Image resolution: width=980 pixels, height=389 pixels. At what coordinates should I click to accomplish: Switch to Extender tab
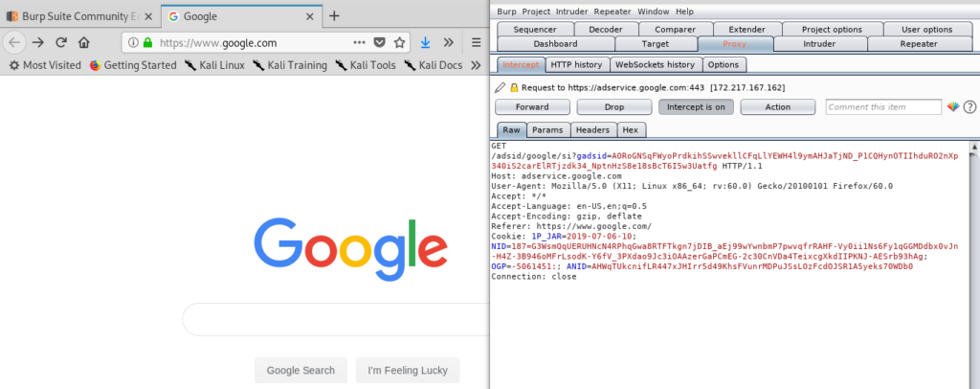(746, 30)
